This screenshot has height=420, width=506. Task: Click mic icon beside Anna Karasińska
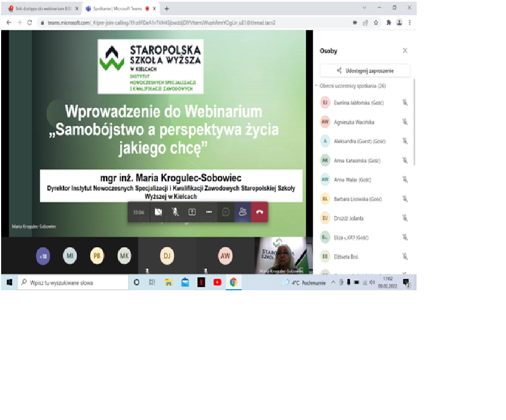[405, 161]
